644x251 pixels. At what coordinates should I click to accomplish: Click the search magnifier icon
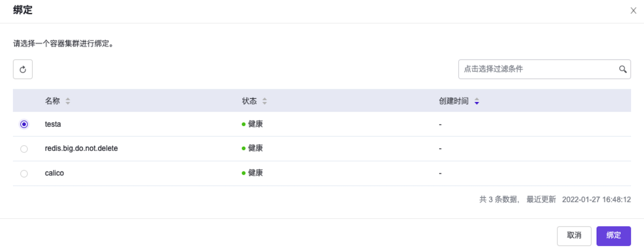click(x=623, y=69)
